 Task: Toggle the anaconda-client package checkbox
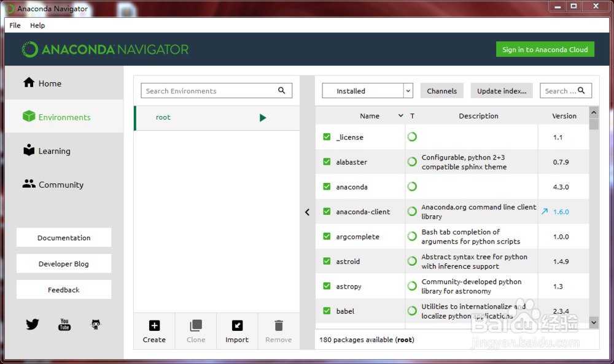327,211
